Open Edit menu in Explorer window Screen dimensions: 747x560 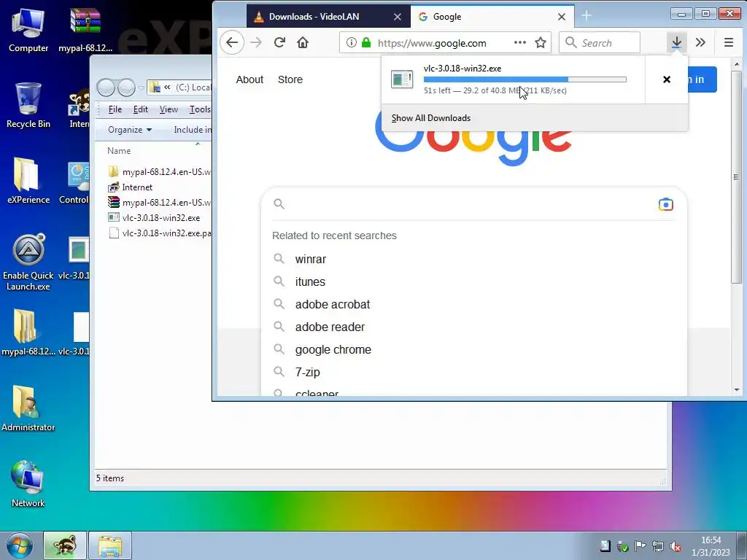(141, 109)
